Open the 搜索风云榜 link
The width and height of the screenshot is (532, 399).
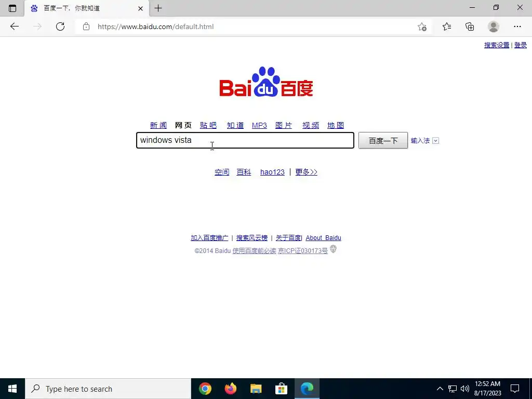pyautogui.click(x=252, y=238)
